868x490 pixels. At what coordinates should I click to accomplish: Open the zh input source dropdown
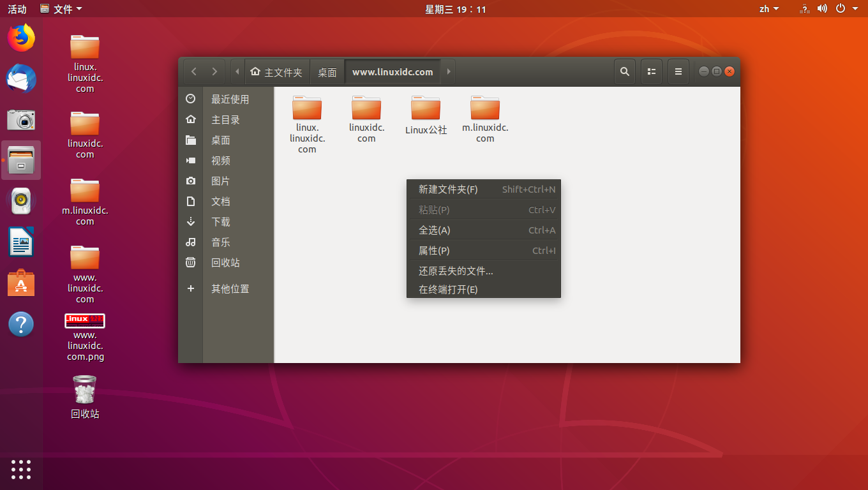(x=769, y=9)
